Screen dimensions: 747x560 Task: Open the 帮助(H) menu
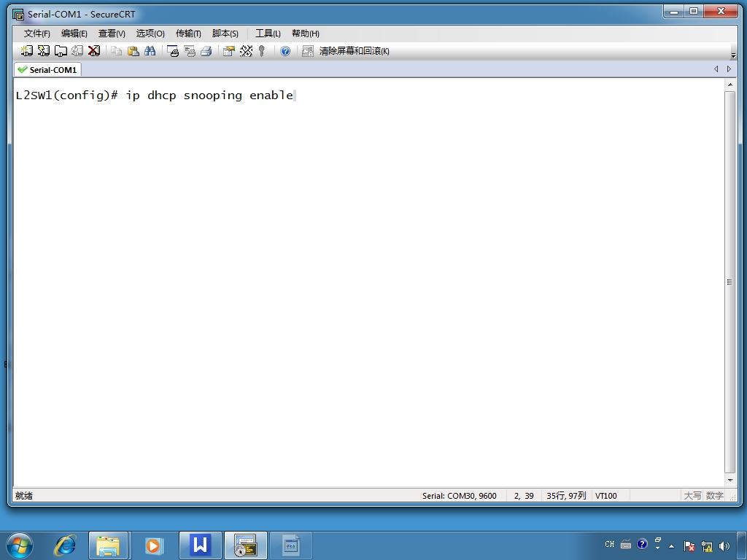click(x=306, y=34)
